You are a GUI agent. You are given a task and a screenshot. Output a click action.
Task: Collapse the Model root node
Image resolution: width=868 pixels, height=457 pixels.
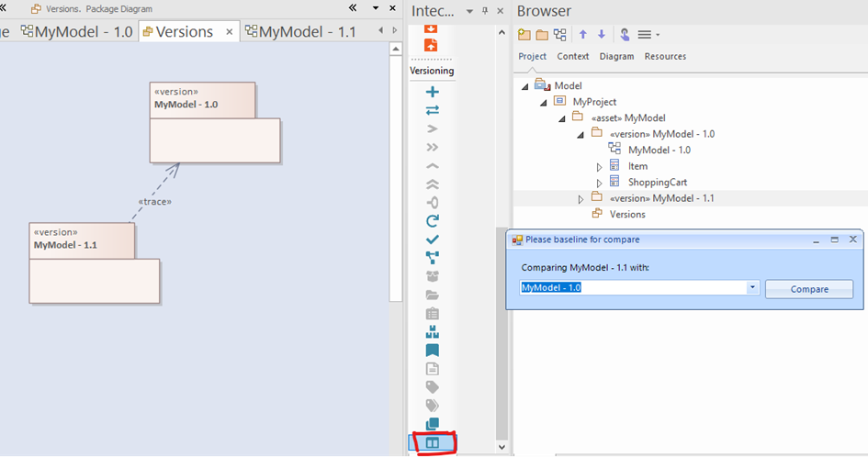524,86
